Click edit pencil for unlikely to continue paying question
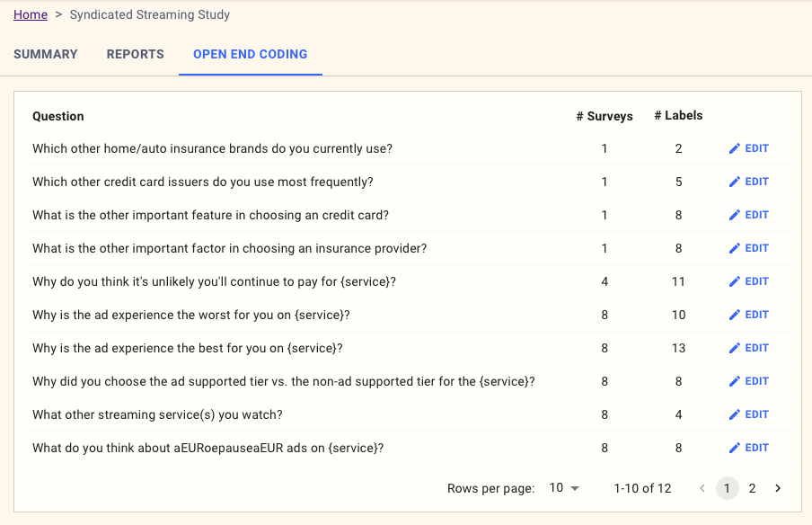Image resolution: width=812 pixels, height=525 pixels. 735,281
